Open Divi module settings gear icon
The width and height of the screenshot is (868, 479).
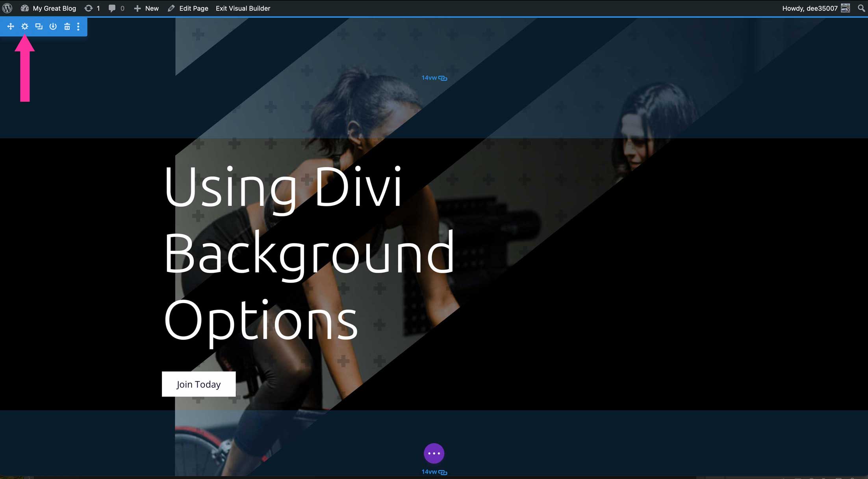coord(24,26)
